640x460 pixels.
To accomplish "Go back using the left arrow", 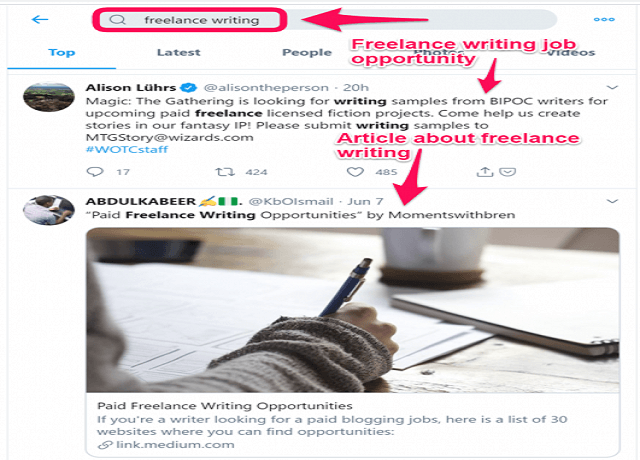I will [x=40, y=19].
